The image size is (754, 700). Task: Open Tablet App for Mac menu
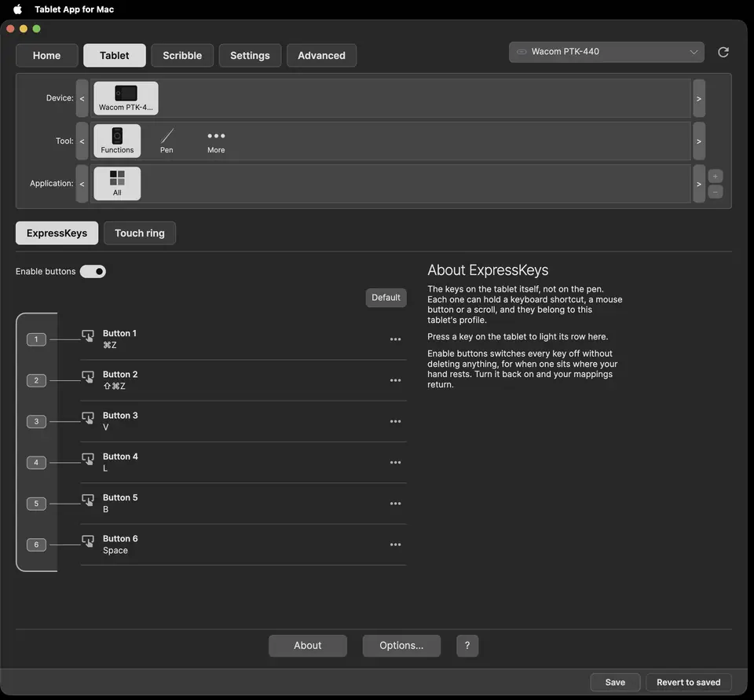coord(74,9)
